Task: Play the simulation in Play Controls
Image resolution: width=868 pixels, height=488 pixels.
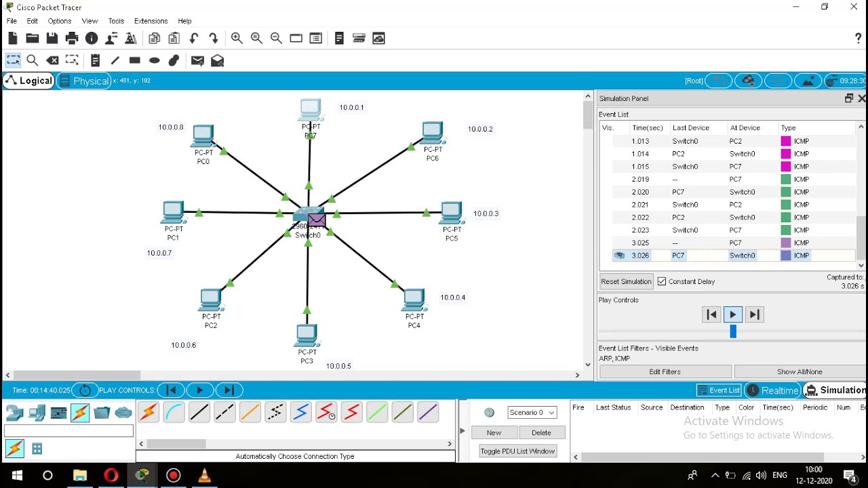Action: [732, 314]
